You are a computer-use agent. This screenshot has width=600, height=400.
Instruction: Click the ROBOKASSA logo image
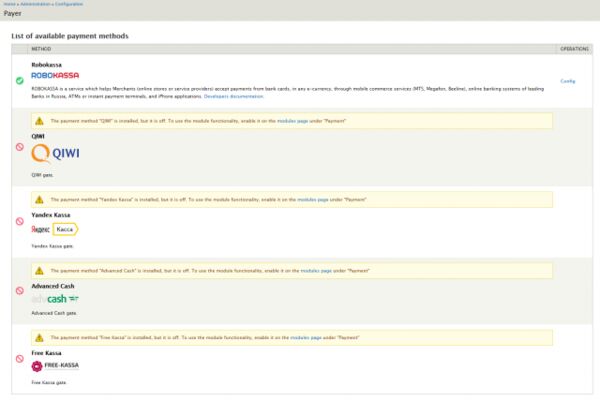point(55,75)
